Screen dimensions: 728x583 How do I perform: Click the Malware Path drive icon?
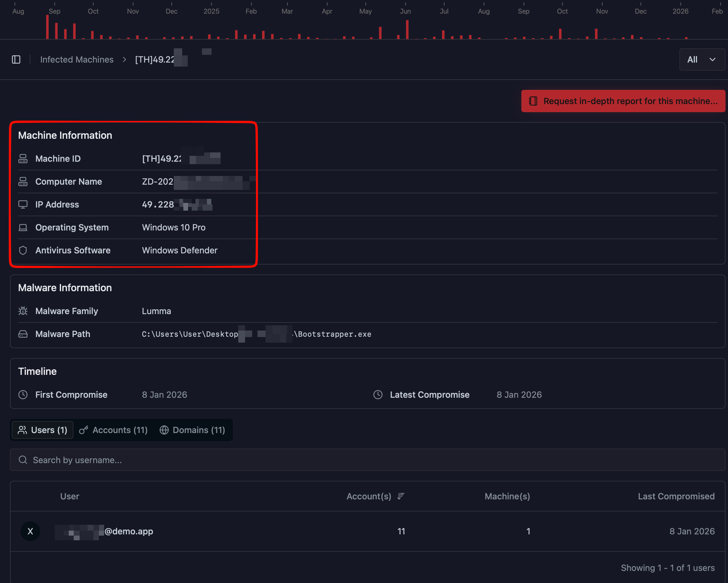(23, 334)
